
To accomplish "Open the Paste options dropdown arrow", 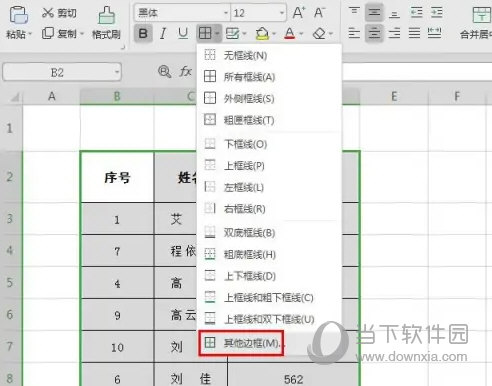I will tap(30, 34).
